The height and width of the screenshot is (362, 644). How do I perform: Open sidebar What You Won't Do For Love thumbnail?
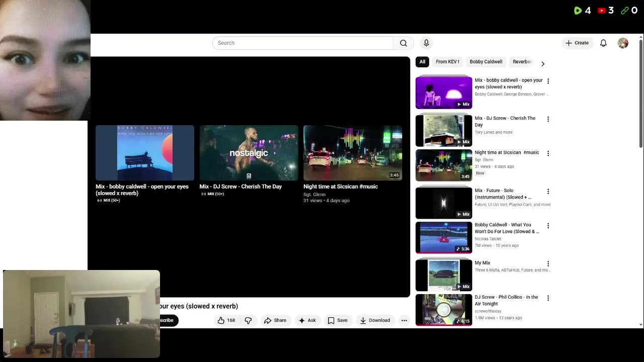coord(444,237)
